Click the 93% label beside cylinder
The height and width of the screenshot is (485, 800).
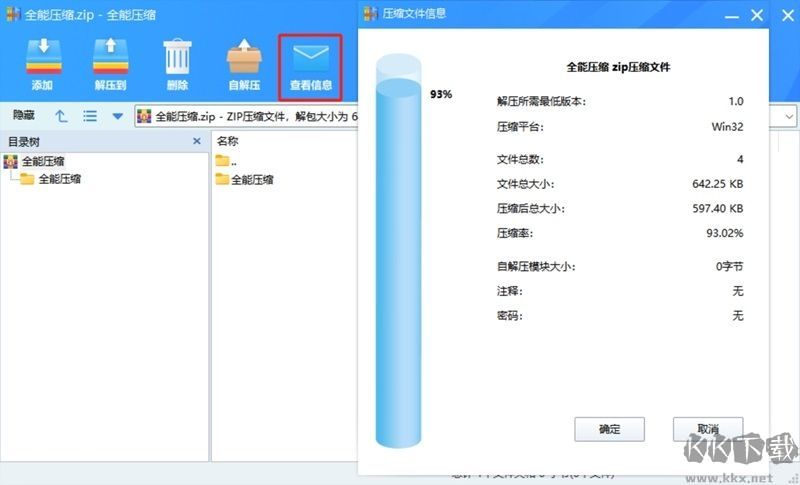[x=441, y=94]
